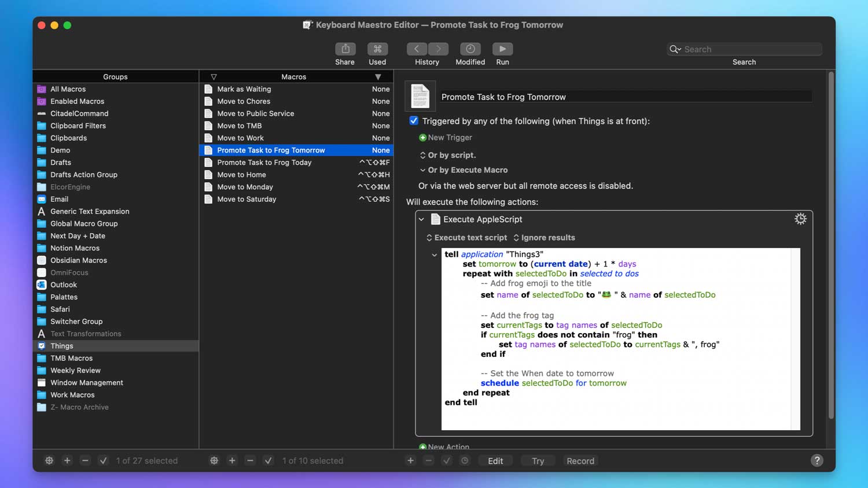Image resolution: width=868 pixels, height=488 pixels.
Task: Collapse the script text disclosure chevron
Action: (435, 255)
